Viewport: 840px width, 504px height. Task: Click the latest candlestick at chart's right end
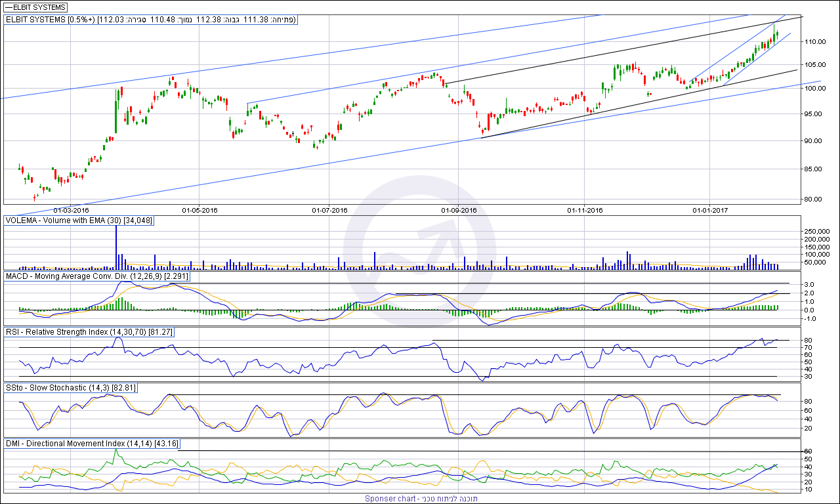click(x=777, y=34)
